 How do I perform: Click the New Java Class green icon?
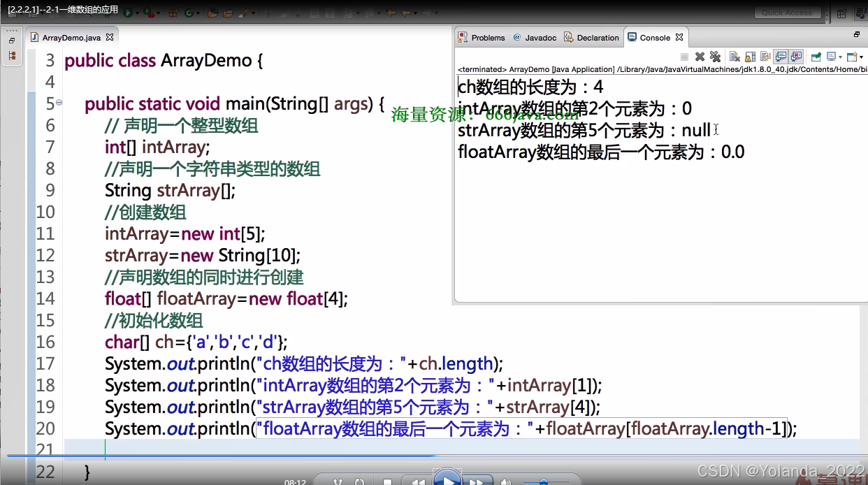point(189,13)
